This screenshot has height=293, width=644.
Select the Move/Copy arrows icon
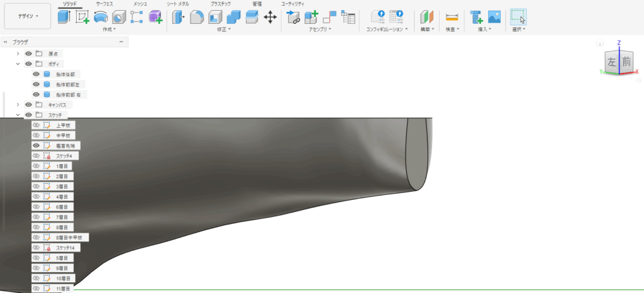270,18
